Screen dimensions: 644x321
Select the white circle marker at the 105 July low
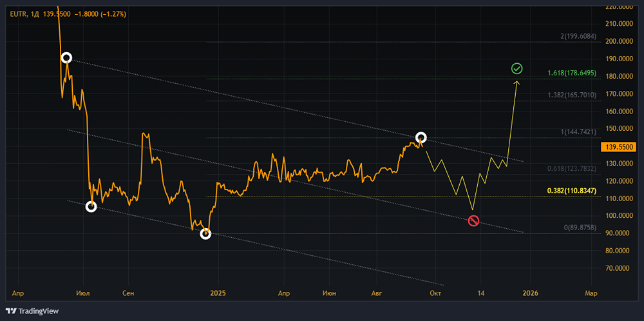tap(91, 207)
